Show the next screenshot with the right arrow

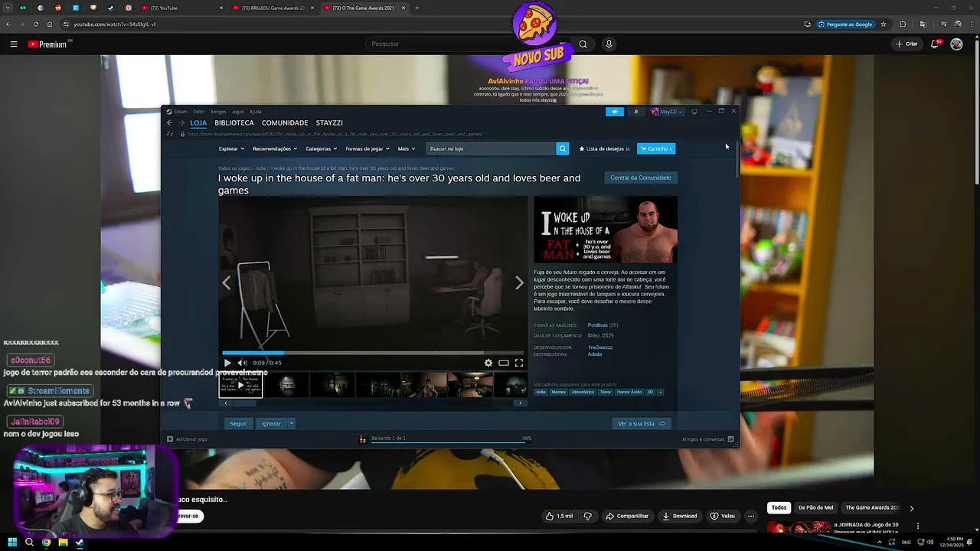point(519,283)
